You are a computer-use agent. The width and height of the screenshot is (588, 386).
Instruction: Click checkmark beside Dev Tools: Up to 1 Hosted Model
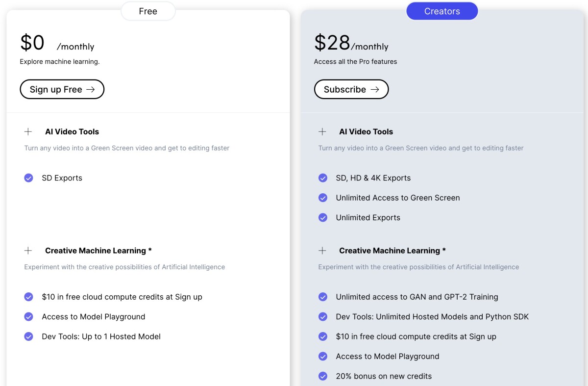[28, 336]
